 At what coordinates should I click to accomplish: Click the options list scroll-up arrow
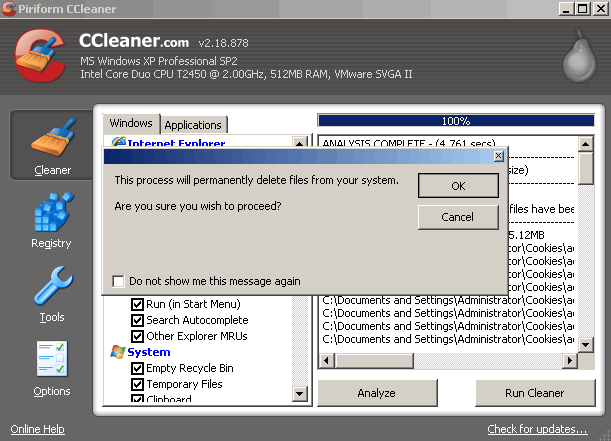[x=300, y=142]
